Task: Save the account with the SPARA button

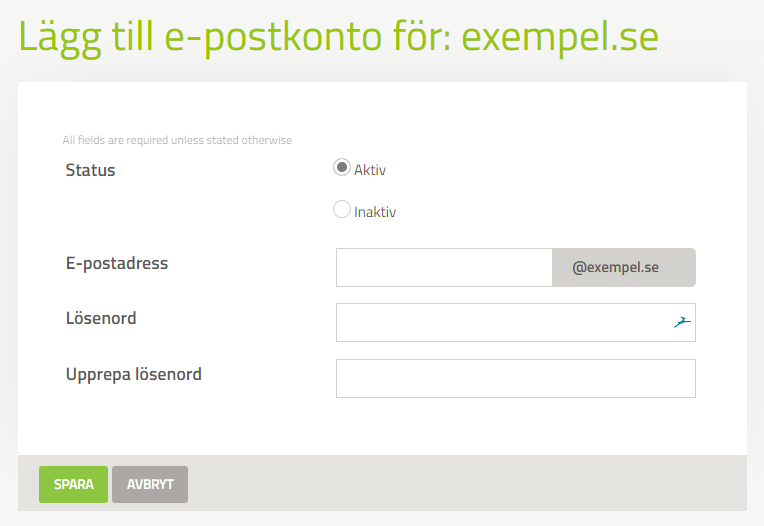Action: [74, 484]
